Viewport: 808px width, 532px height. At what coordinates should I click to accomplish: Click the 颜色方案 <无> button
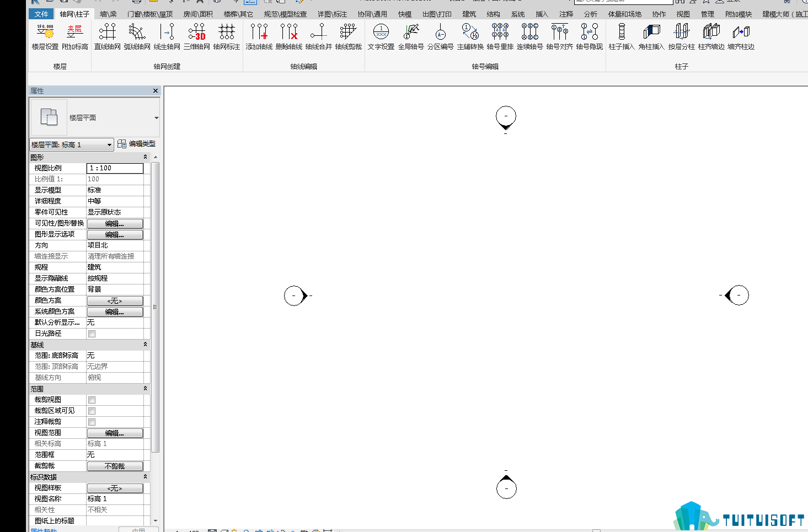[115, 300]
